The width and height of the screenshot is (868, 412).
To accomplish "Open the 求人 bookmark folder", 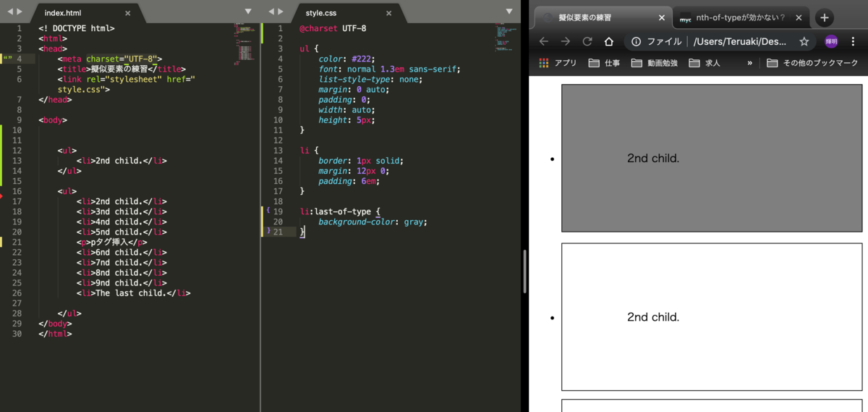I will pyautogui.click(x=705, y=63).
